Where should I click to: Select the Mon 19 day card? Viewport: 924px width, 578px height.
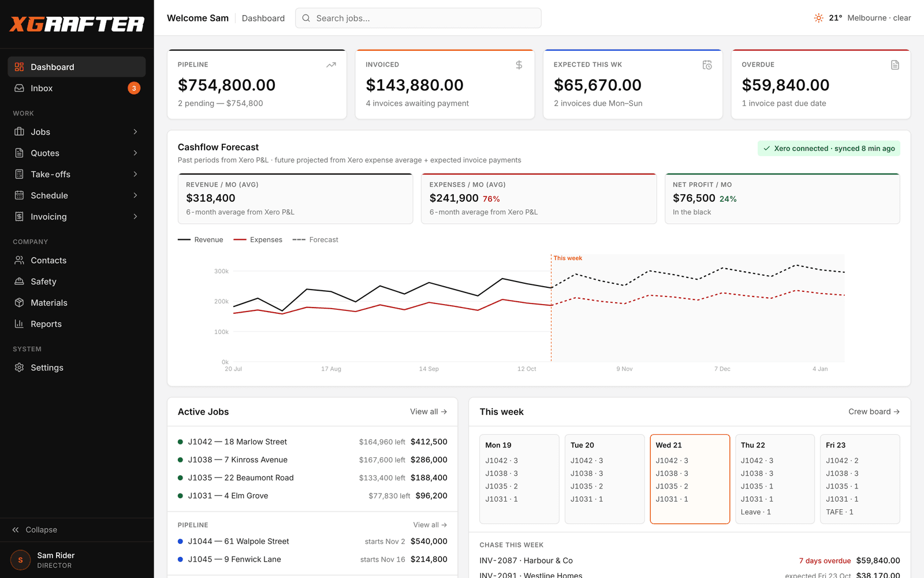click(519, 479)
